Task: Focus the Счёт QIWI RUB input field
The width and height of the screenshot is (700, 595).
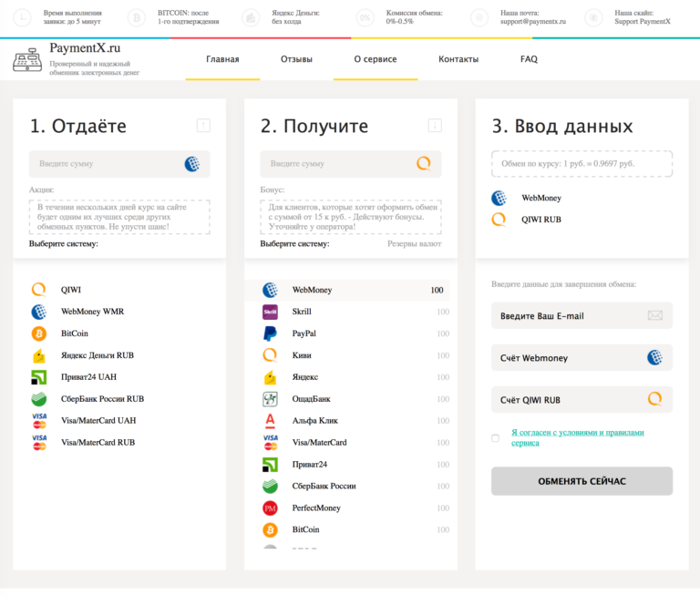Action: coord(582,399)
